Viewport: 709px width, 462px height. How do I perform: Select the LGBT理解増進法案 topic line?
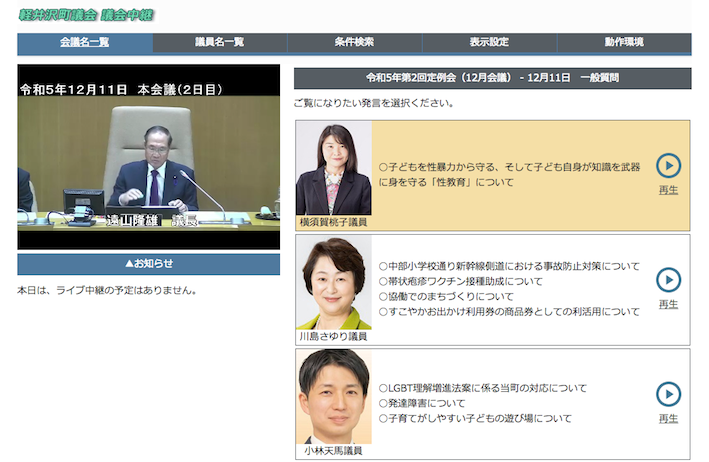(482, 388)
